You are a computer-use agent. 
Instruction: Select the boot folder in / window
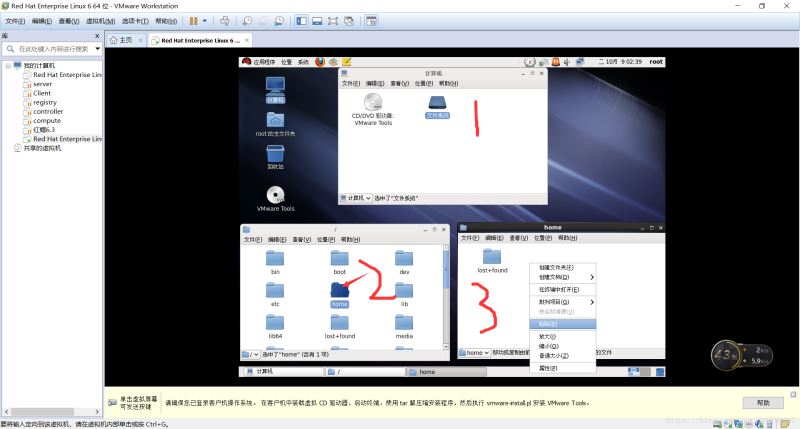(x=339, y=263)
